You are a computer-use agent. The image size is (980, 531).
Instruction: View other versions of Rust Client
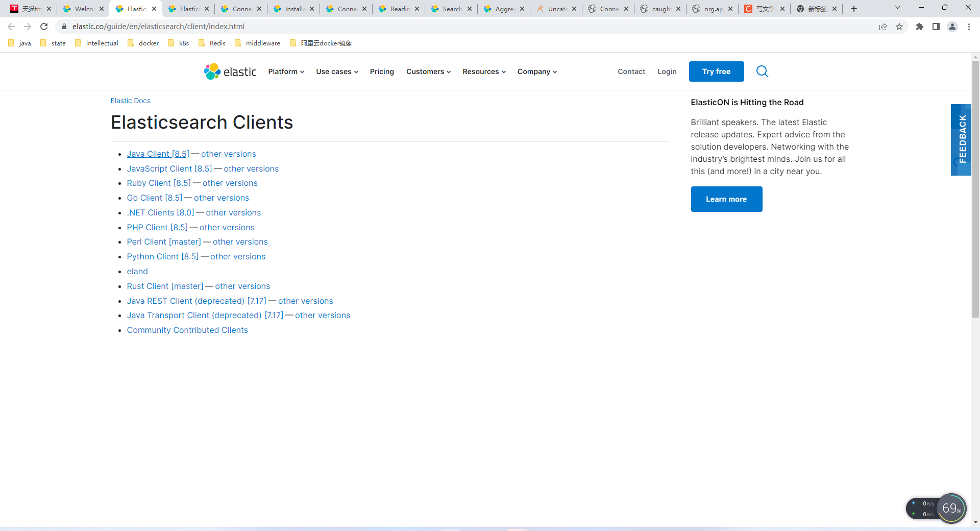[x=242, y=286]
